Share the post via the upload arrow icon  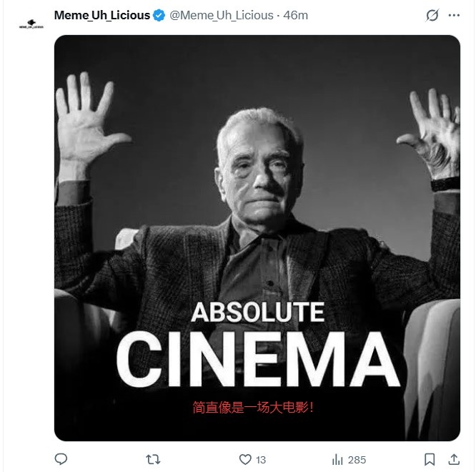(x=453, y=458)
